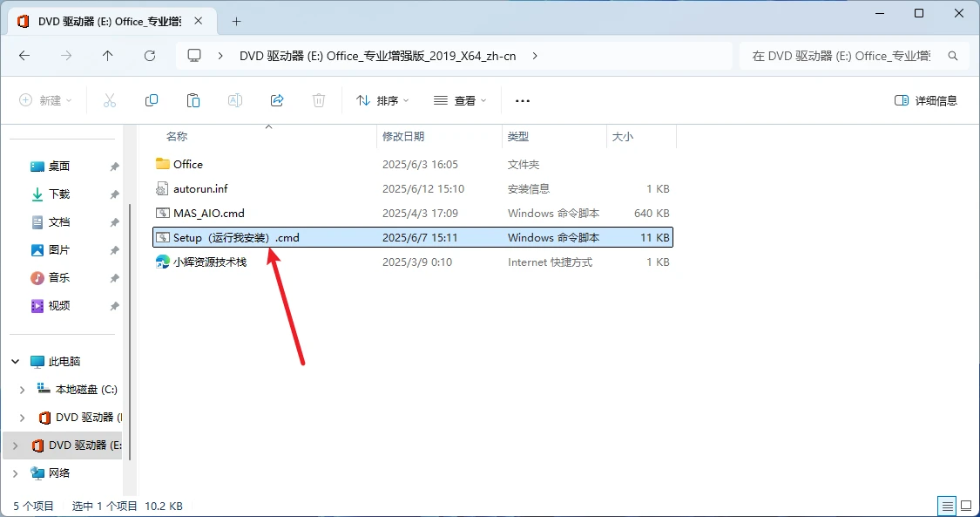The width and height of the screenshot is (980, 517).
Task: Click the Cut scissors icon
Action: point(110,100)
